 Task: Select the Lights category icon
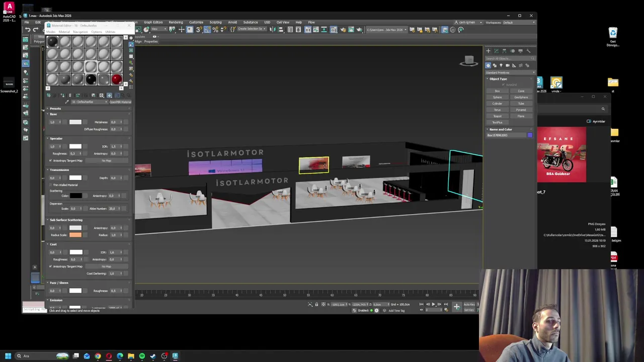pyautogui.click(x=501, y=65)
